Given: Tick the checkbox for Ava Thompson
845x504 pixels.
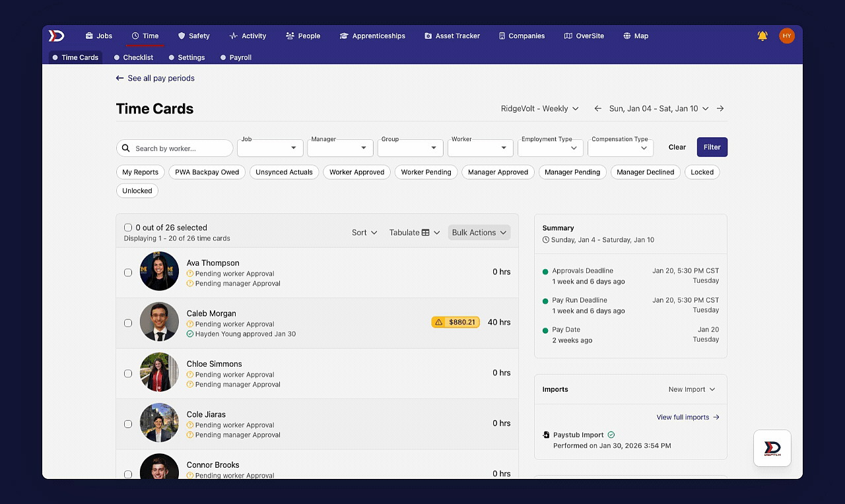Looking at the screenshot, I should pos(128,272).
